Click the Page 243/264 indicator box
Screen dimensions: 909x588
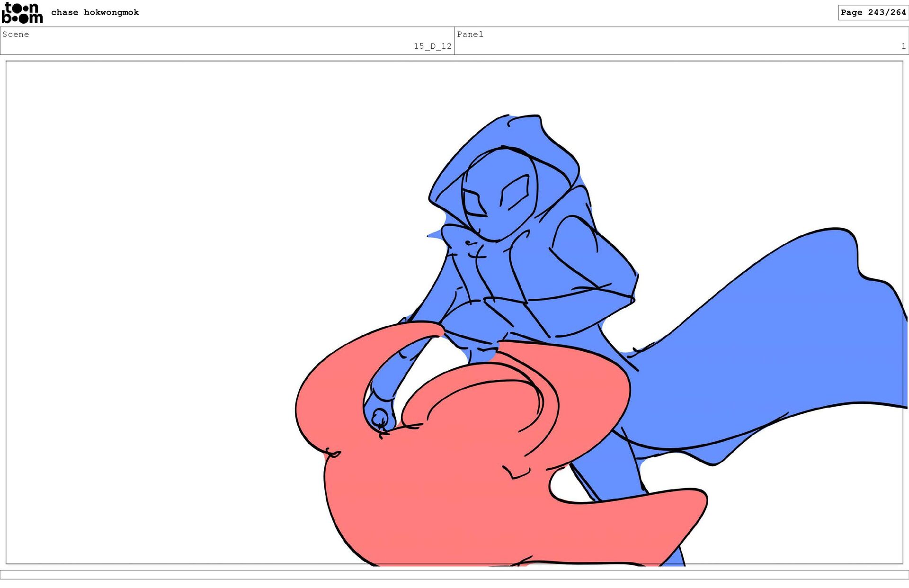(873, 12)
